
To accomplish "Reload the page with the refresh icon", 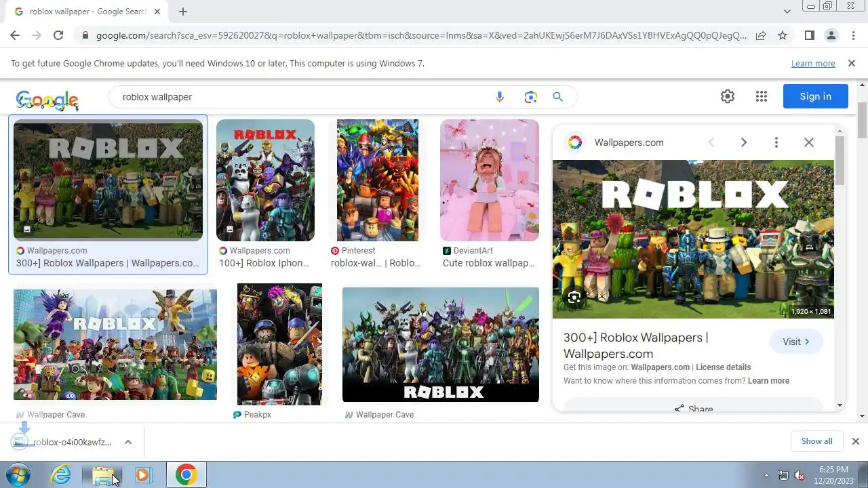I will pos(58,35).
